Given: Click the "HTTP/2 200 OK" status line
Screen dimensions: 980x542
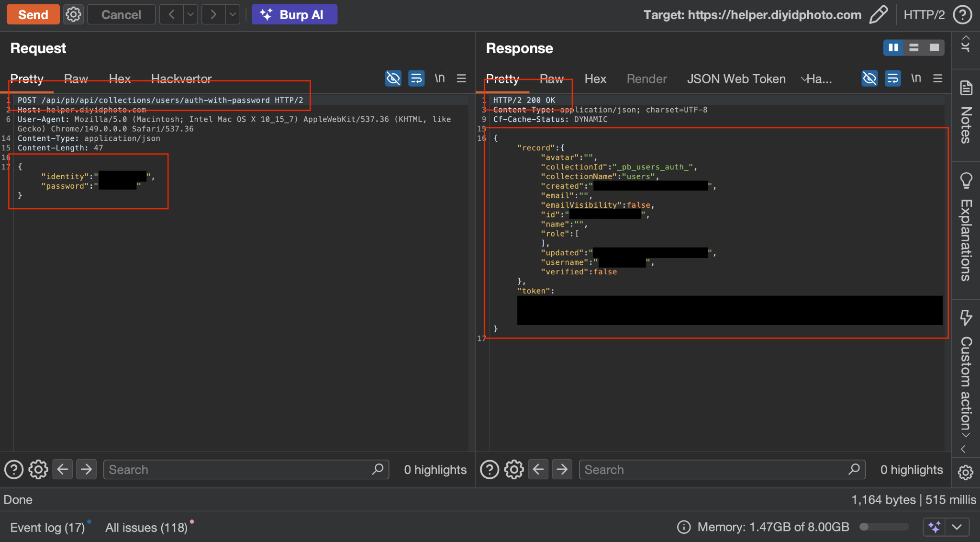Looking at the screenshot, I should [524, 100].
